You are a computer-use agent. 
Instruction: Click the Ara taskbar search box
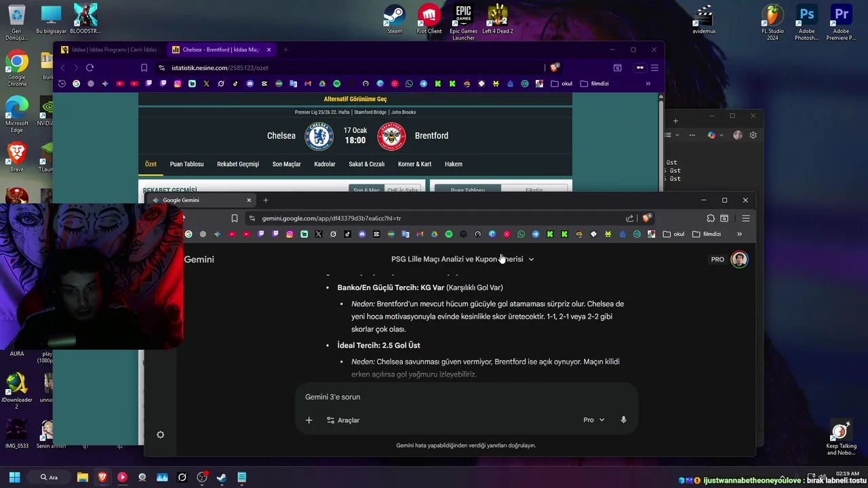[x=50, y=477]
